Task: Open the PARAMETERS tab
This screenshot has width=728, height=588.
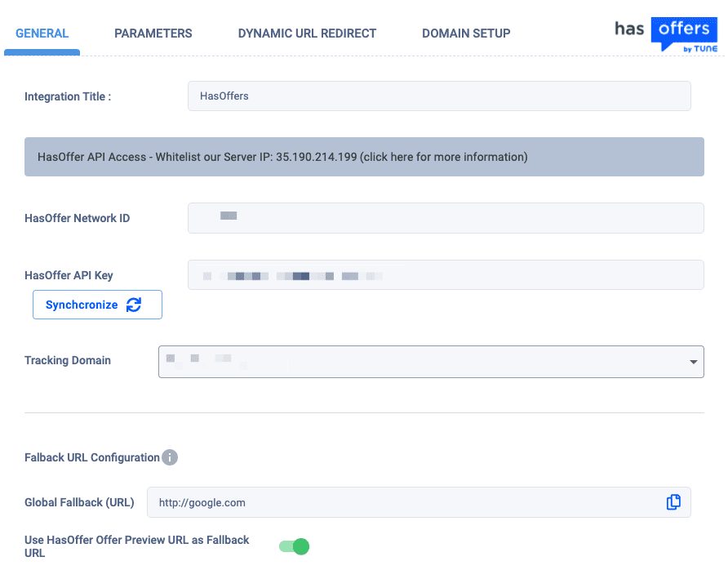Action: point(153,33)
